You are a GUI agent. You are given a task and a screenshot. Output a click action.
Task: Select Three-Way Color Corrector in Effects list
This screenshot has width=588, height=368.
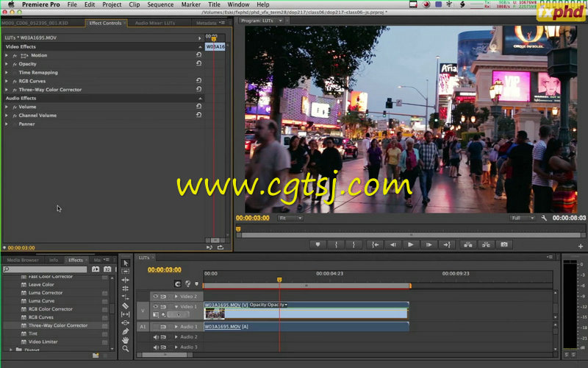point(58,325)
